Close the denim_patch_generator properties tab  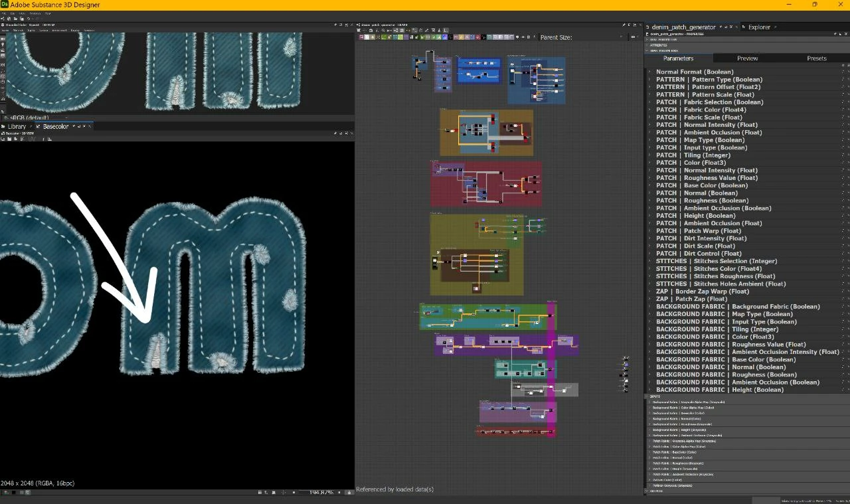tap(736, 27)
